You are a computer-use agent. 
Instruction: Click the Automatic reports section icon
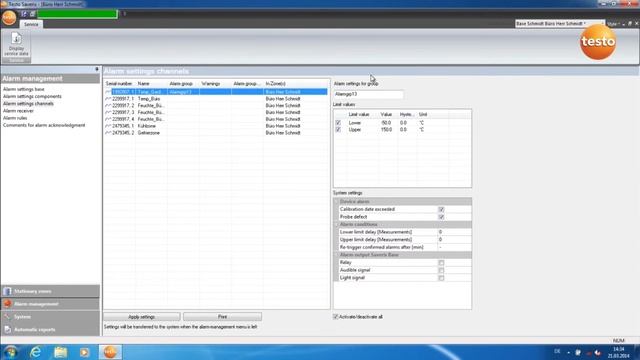7,329
